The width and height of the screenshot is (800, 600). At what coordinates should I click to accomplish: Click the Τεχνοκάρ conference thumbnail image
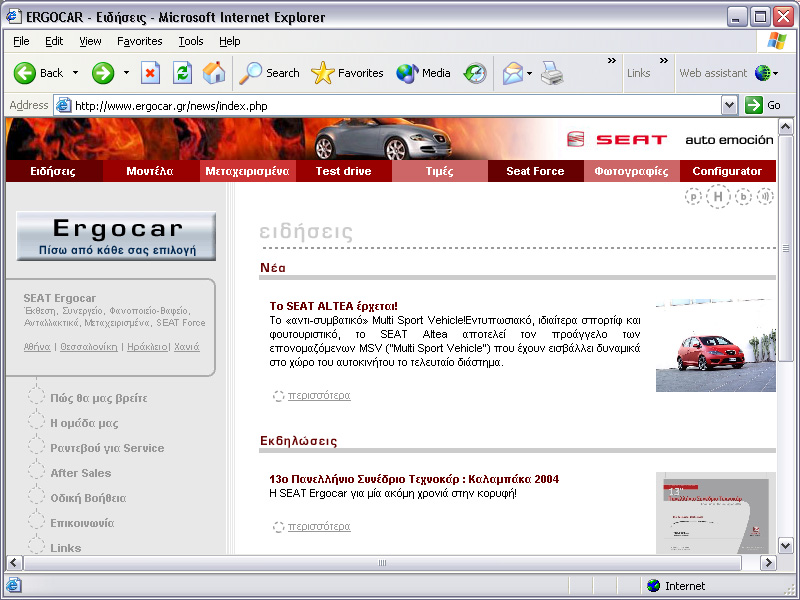coord(716,513)
